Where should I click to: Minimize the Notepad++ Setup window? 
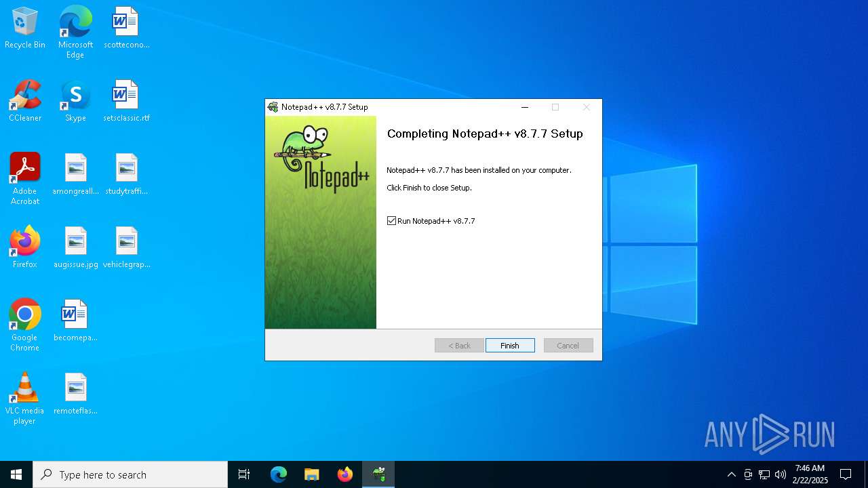(x=524, y=107)
